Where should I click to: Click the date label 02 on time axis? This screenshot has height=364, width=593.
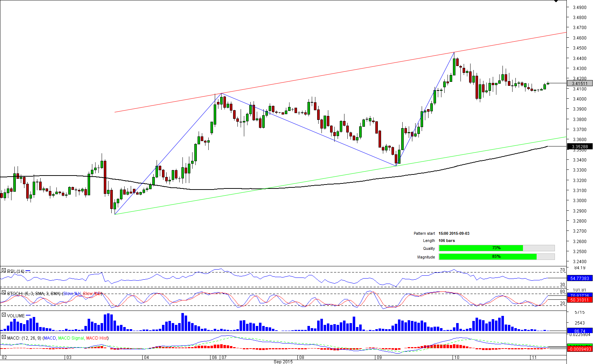point(4,358)
